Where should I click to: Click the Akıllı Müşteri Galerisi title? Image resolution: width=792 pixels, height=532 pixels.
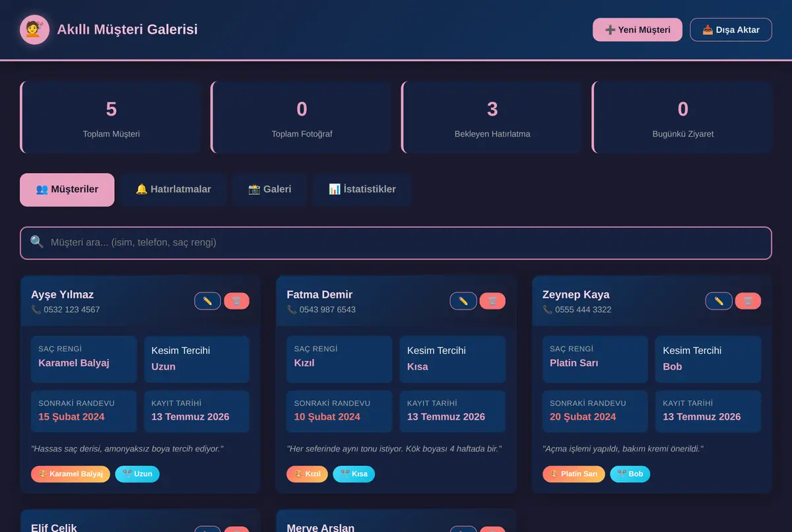(x=127, y=30)
